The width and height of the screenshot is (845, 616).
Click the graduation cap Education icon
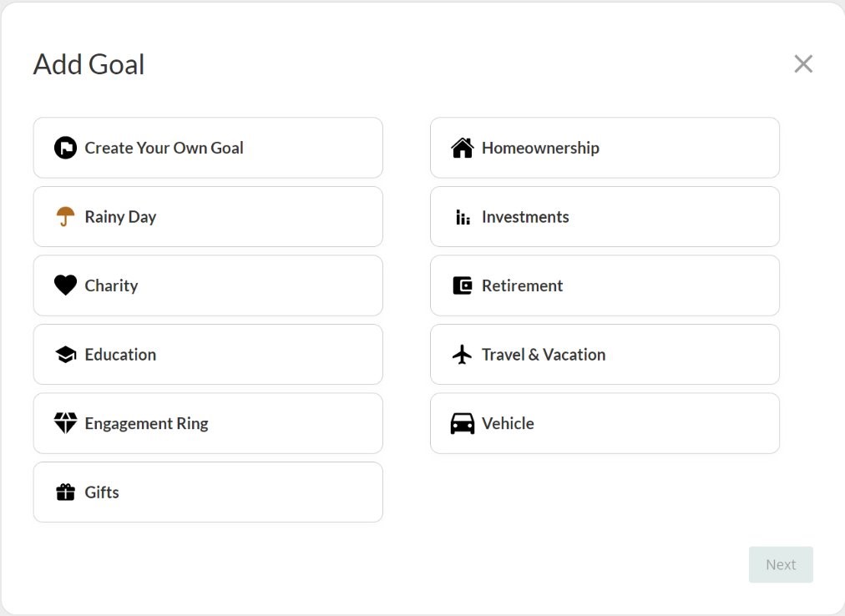click(x=65, y=355)
